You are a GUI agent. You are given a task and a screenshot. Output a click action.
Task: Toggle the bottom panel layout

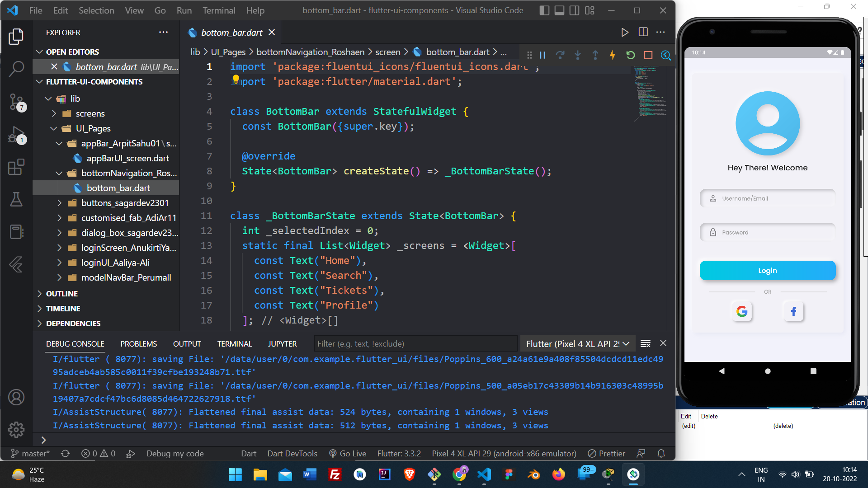pyautogui.click(x=559, y=10)
